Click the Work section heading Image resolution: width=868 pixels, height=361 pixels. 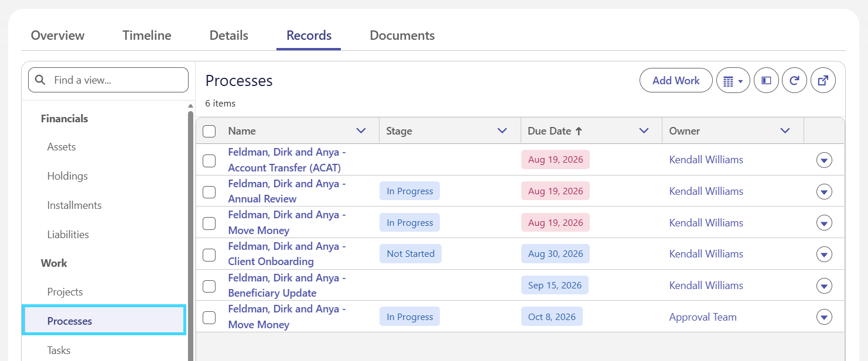click(54, 263)
